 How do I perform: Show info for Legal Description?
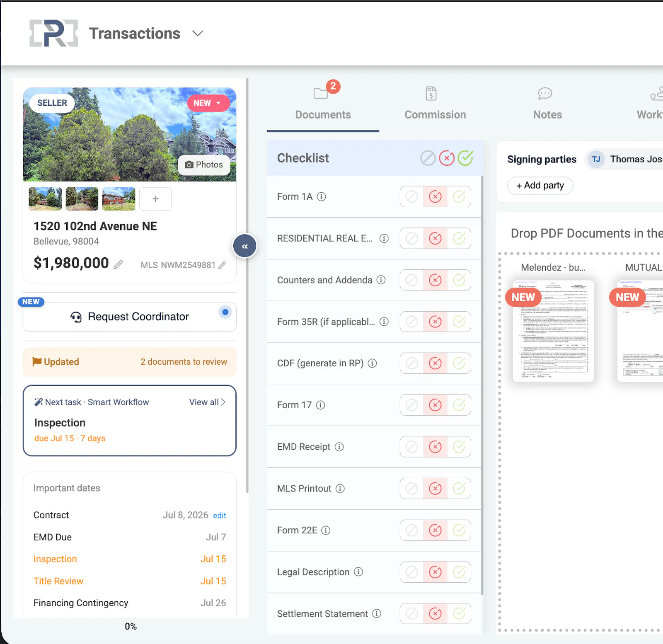point(358,572)
